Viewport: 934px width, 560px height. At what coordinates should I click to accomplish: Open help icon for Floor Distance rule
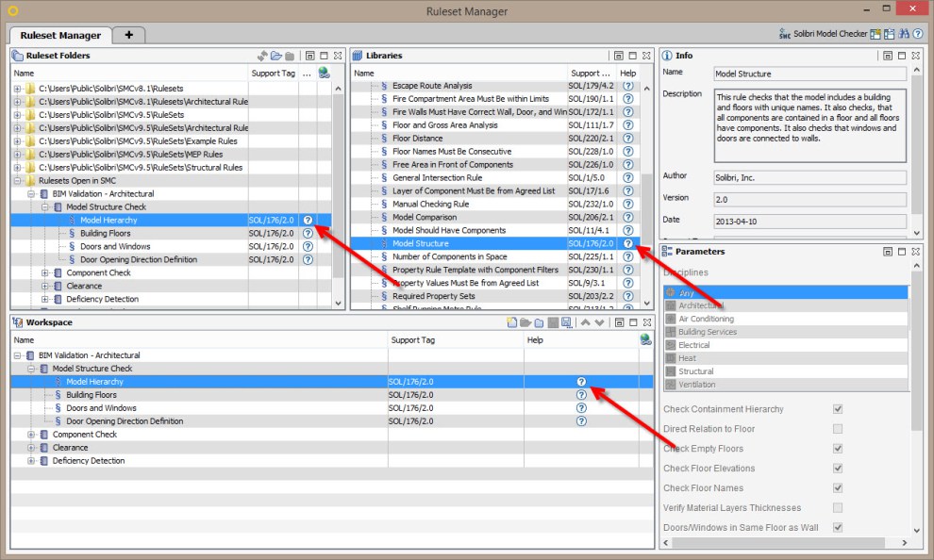click(x=627, y=139)
